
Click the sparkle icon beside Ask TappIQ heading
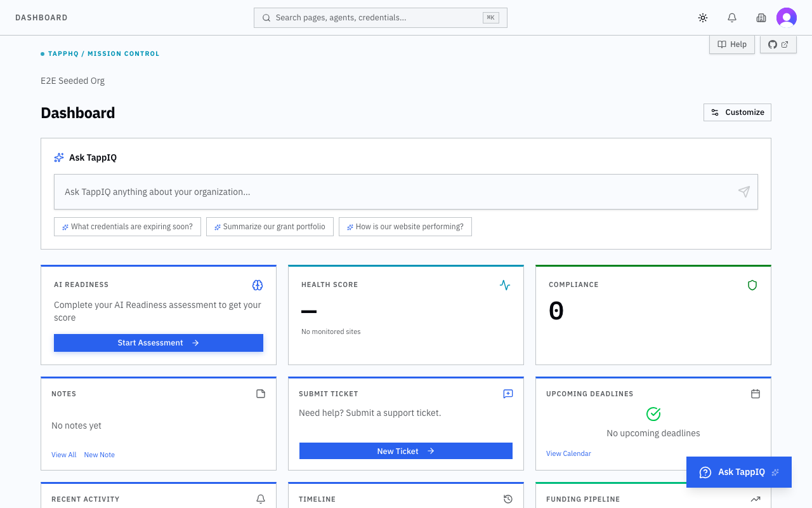(x=59, y=157)
